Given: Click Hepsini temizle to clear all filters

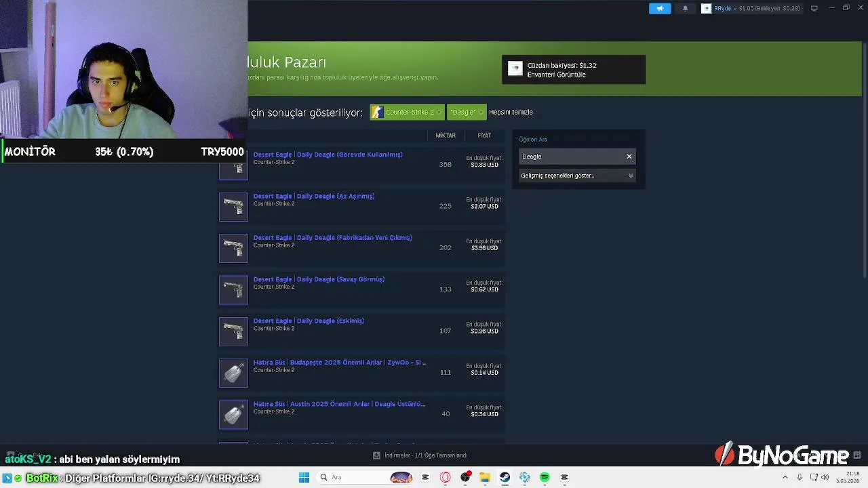Looking at the screenshot, I should click(511, 112).
